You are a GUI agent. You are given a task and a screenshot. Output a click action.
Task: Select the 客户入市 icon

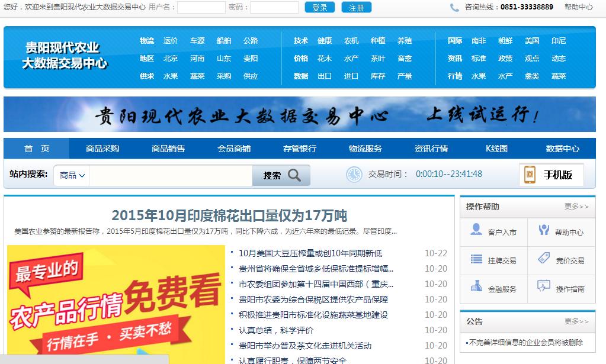476,229
